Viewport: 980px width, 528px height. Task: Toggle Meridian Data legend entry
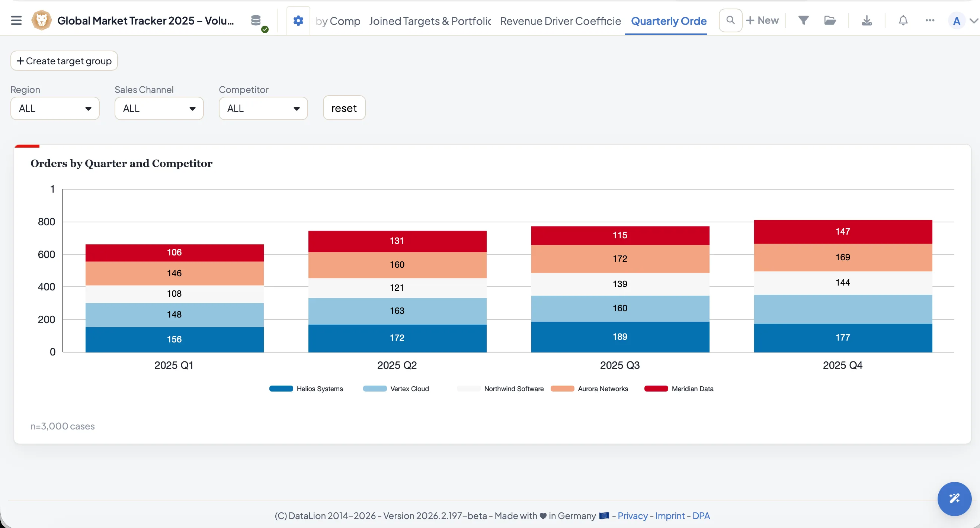click(x=679, y=389)
